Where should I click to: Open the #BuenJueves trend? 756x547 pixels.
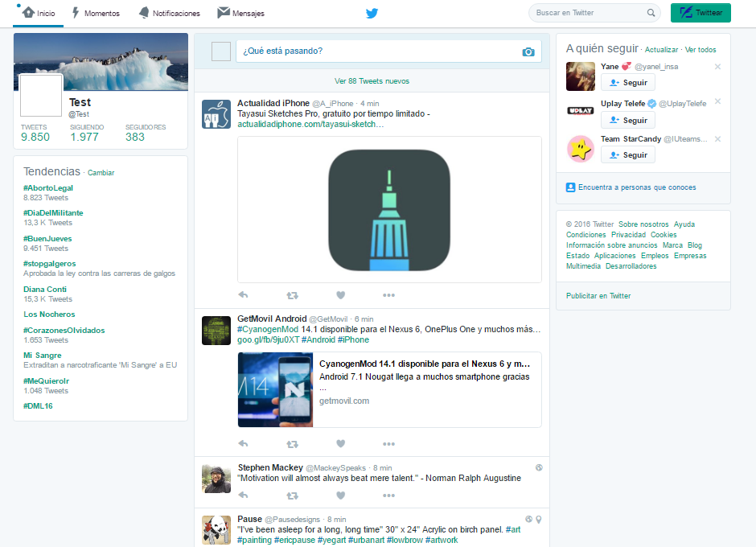point(47,238)
